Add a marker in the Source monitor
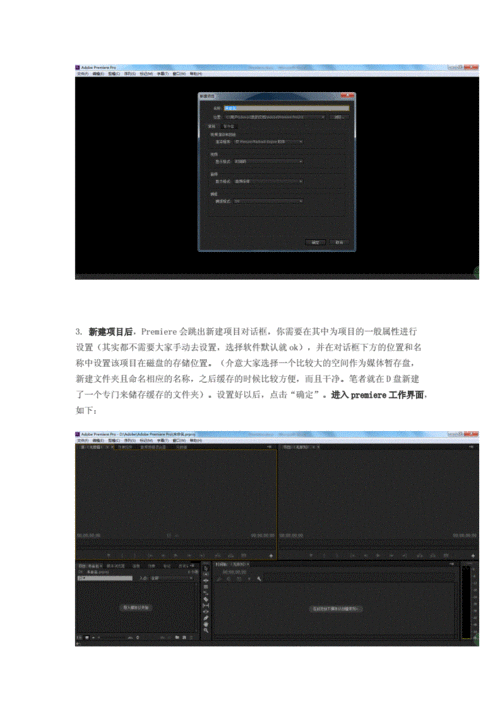Viewport: 500px width, 707px height. pyautogui.click(x=109, y=556)
